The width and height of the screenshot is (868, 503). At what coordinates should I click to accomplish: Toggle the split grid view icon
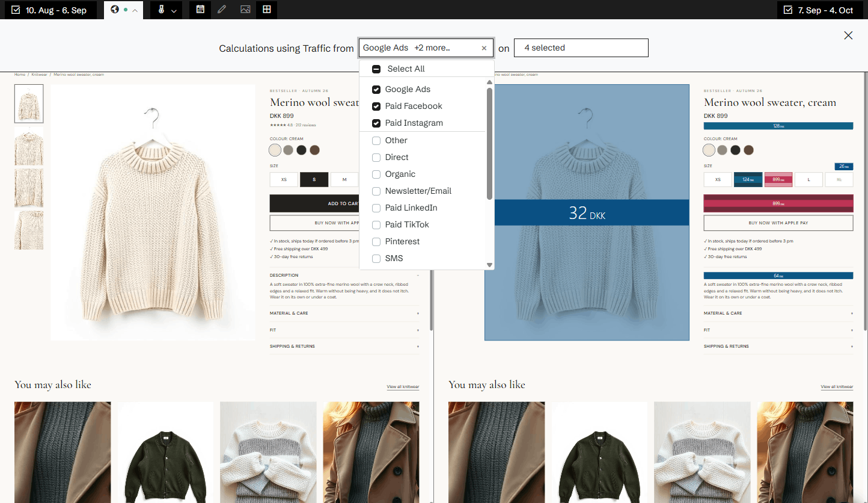click(x=266, y=10)
